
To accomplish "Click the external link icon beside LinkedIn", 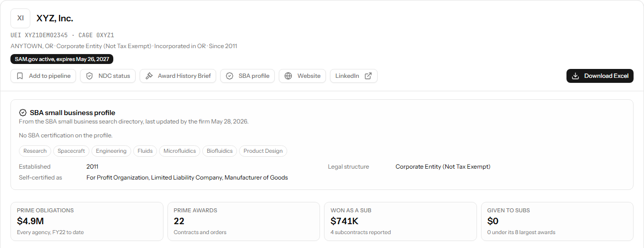I will coord(368,76).
